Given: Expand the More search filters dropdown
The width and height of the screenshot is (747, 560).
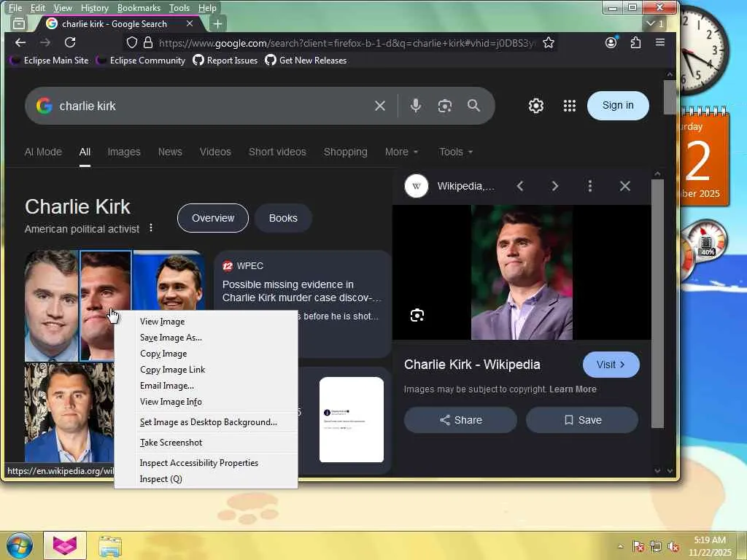Looking at the screenshot, I should pyautogui.click(x=401, y=152).
